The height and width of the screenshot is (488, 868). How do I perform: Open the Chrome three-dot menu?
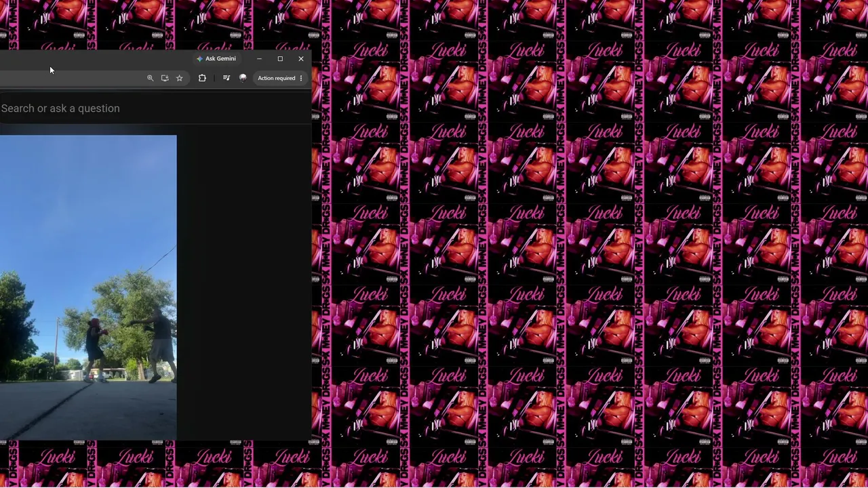point(301,78)
